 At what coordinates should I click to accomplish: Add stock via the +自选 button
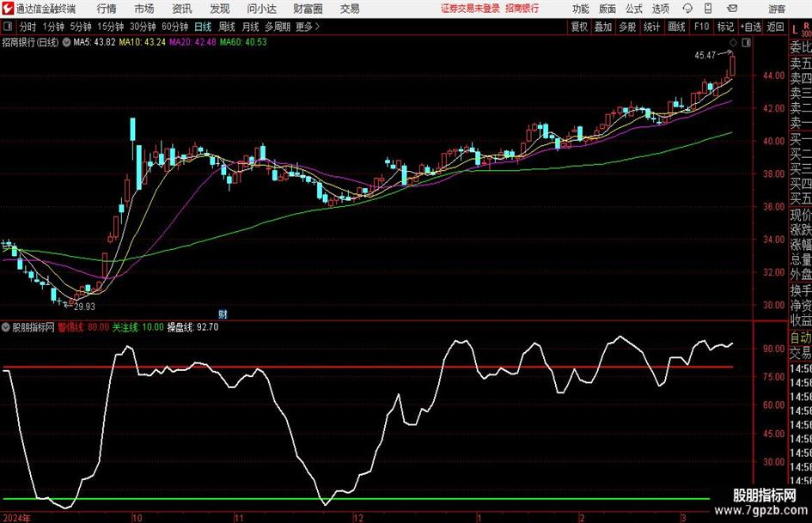(x=751, y=27)
